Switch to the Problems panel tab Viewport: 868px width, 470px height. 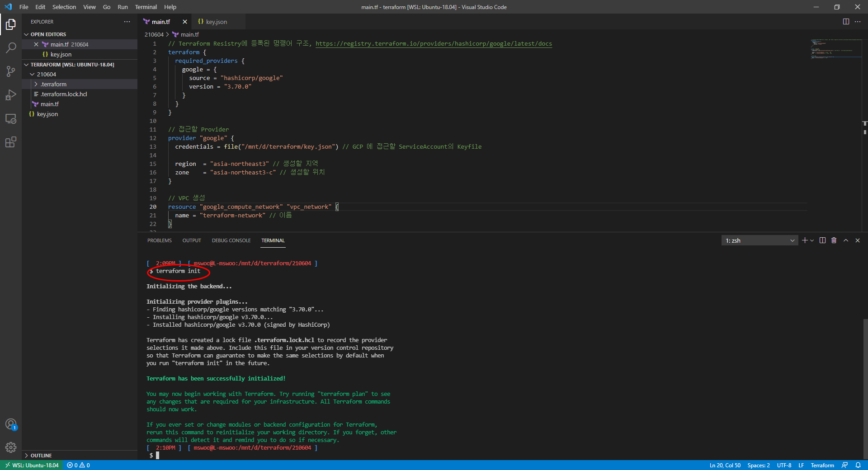click(x=159, y=240)
